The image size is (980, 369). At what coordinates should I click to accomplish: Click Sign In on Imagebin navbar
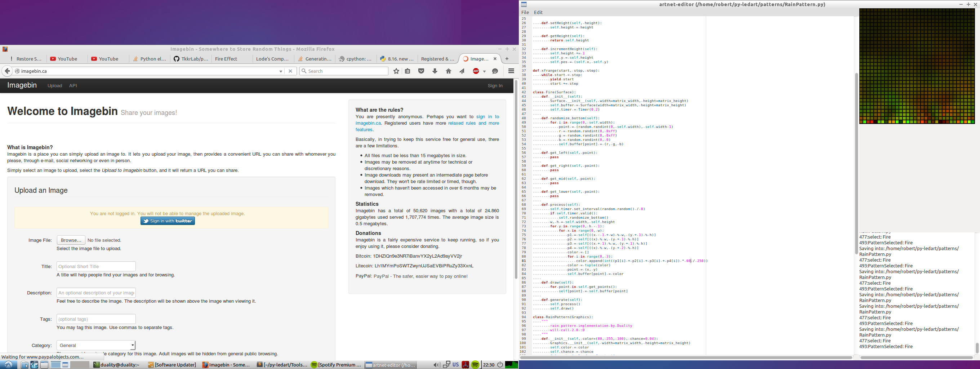(495, 86)
